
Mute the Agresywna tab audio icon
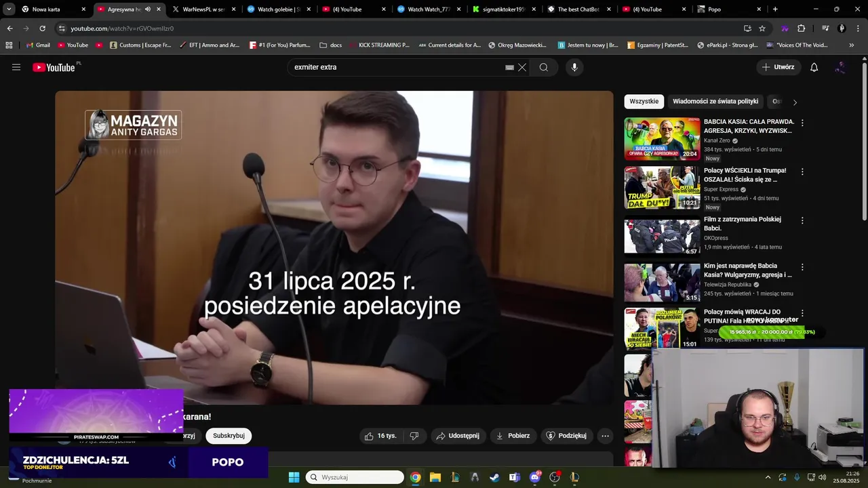(147, 9)
